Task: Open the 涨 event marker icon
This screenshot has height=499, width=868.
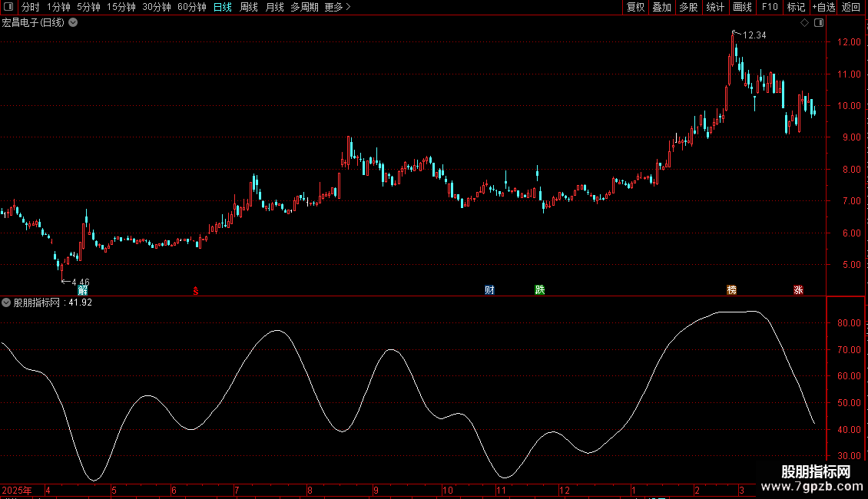Action: coord(798,290)
